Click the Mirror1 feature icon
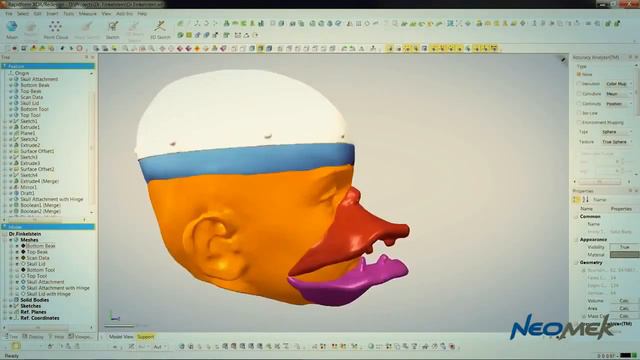 pos(16,187)
